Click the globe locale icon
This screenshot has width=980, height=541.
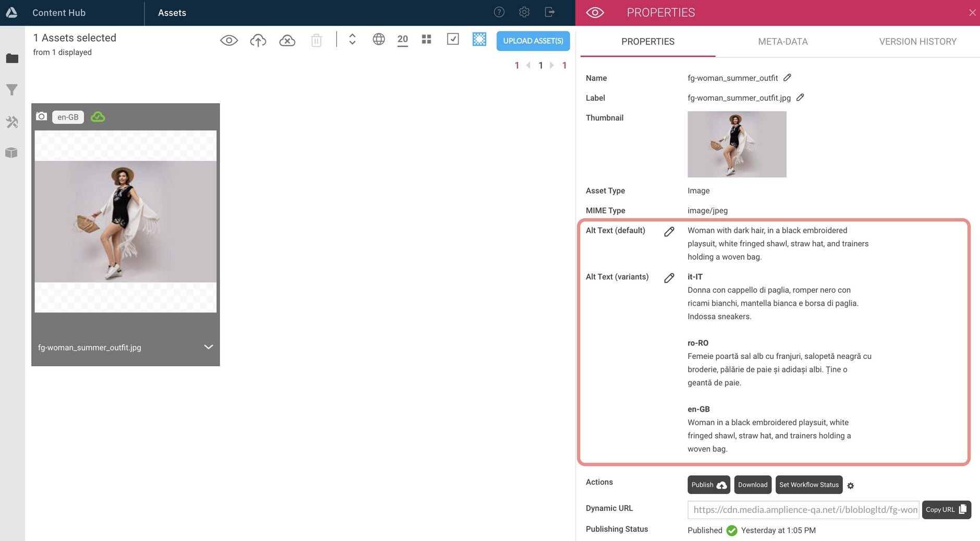pyautogui.click(x=378, y=40)
